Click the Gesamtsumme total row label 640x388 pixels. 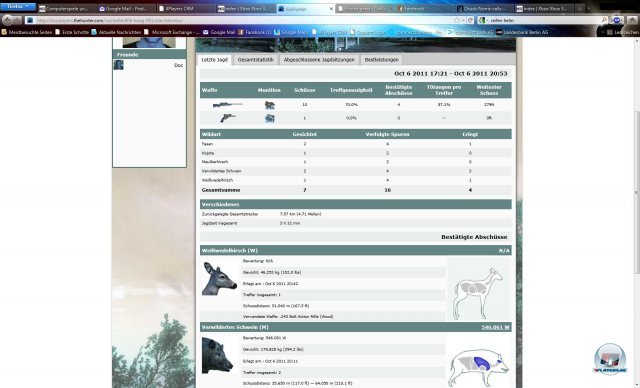point(221,190)
